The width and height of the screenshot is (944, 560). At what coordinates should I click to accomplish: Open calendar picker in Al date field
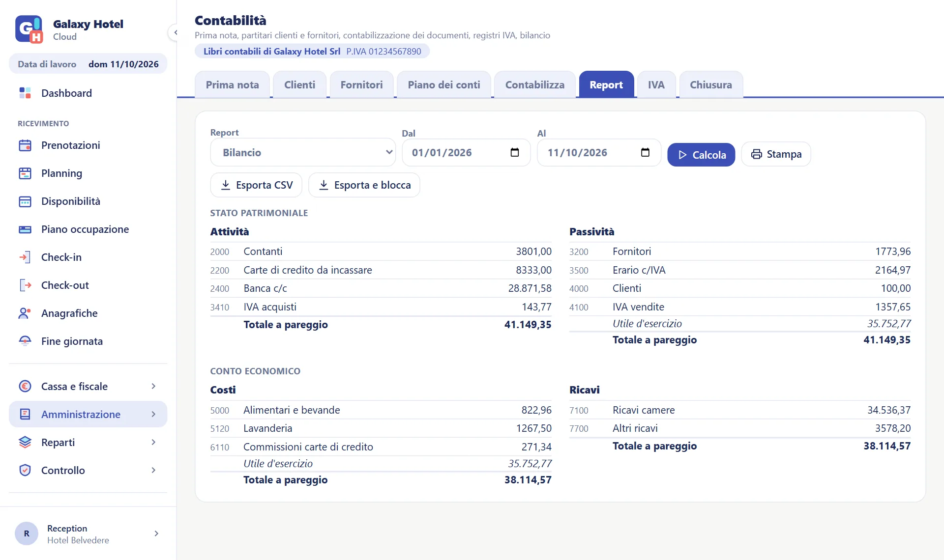pos(646,152)
